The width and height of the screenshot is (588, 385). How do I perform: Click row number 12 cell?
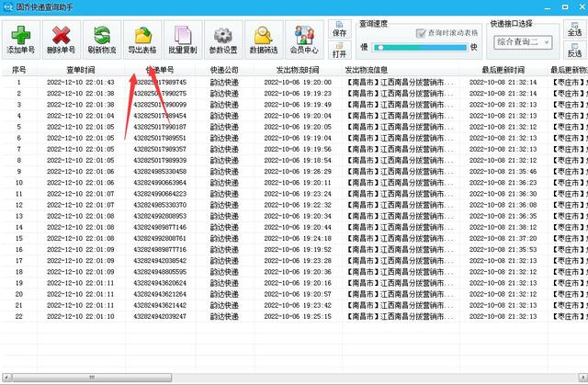(x=19, y=205)
